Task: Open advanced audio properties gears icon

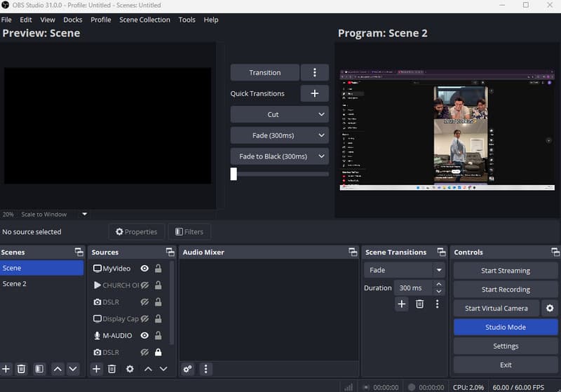Action: pos(187,369)
